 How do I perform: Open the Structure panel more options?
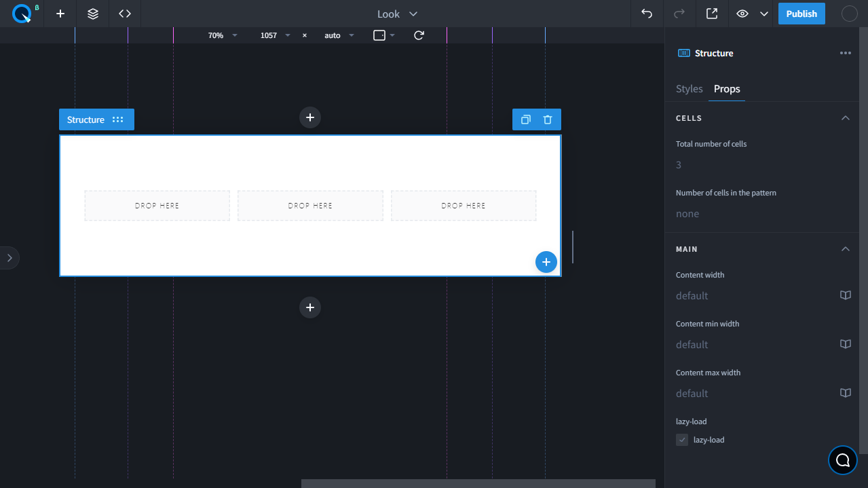tap(845, 53)
